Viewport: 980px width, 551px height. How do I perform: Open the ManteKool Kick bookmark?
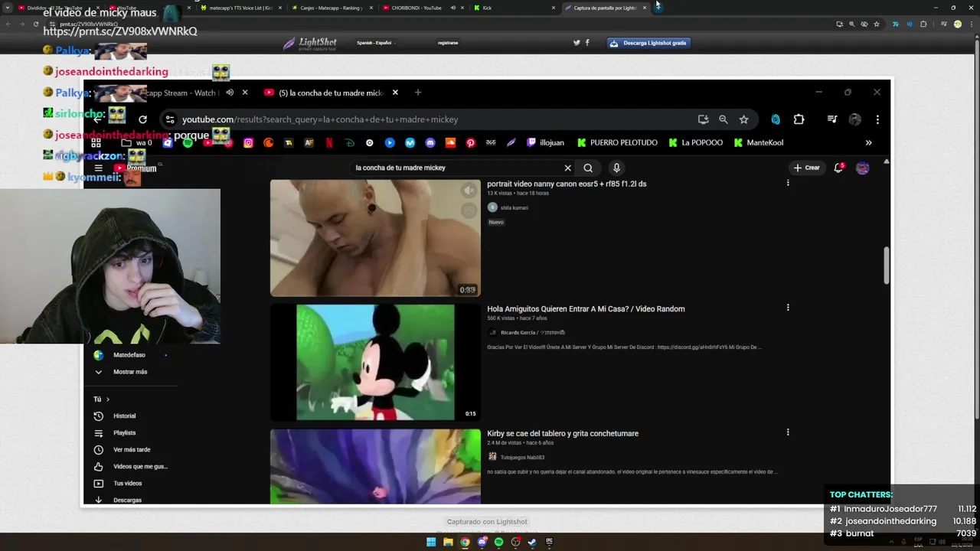758,142
